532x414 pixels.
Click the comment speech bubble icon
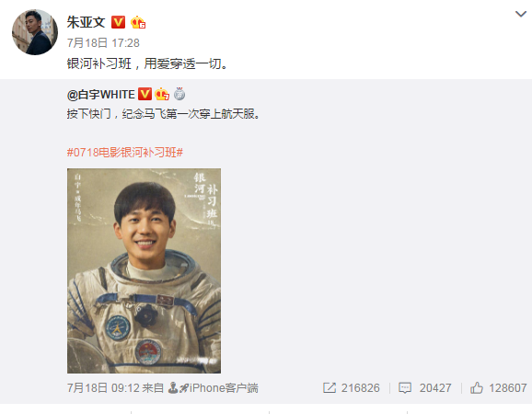pos(405,388)
